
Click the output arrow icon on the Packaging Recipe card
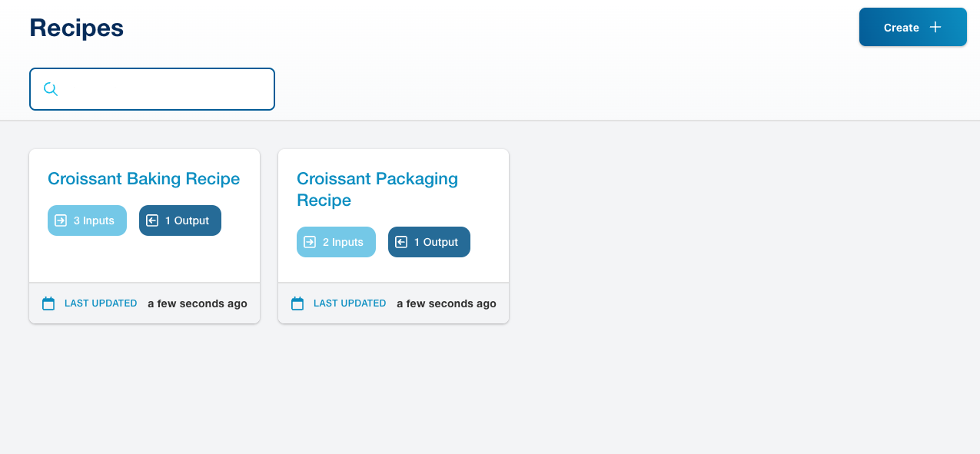click(401, 242)
